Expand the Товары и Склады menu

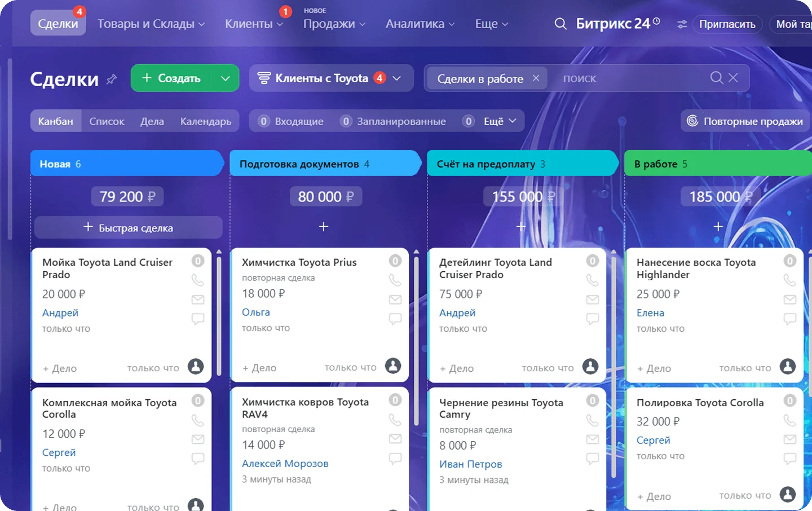click(151, 24)
